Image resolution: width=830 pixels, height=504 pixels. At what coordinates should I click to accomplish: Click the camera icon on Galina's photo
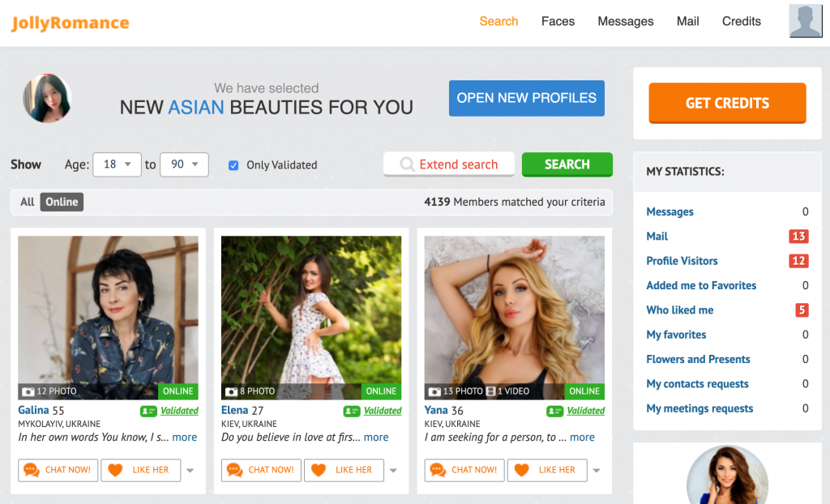[28, 391]
